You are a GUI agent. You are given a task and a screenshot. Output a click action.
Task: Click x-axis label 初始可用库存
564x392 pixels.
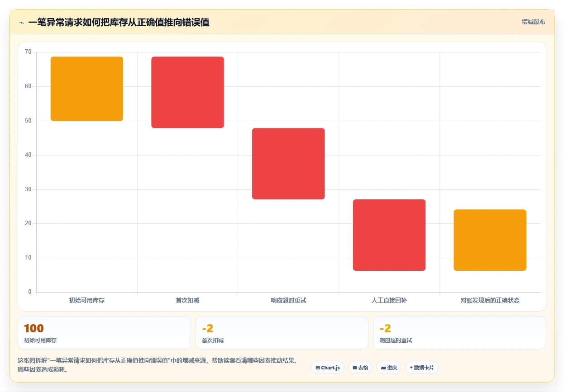click(87, 300)
